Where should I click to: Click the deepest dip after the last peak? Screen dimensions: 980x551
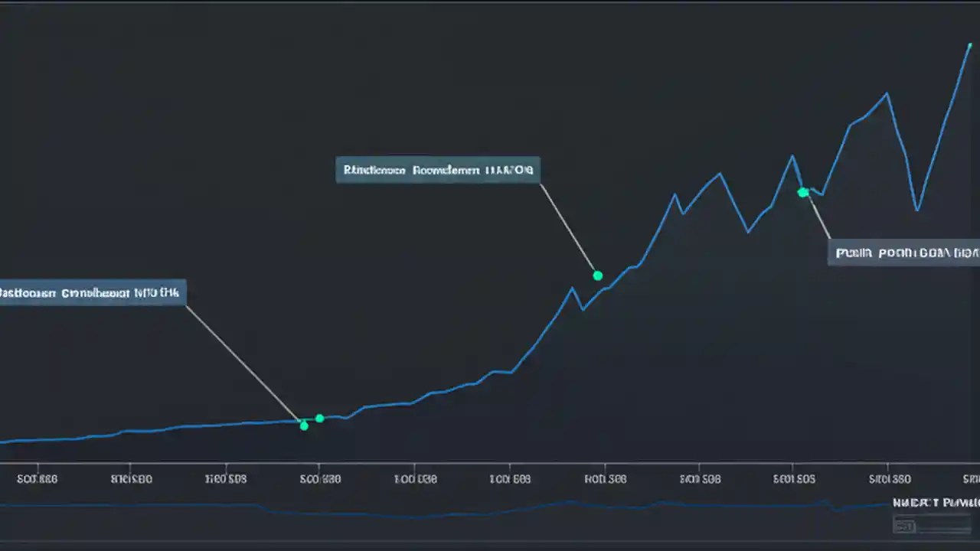coord(917,209)
